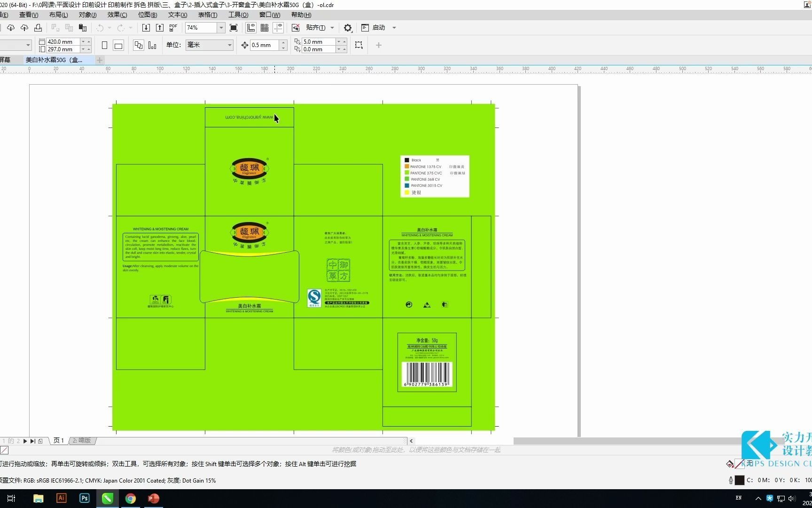Open Chrome from taskbar

[131, 498]
